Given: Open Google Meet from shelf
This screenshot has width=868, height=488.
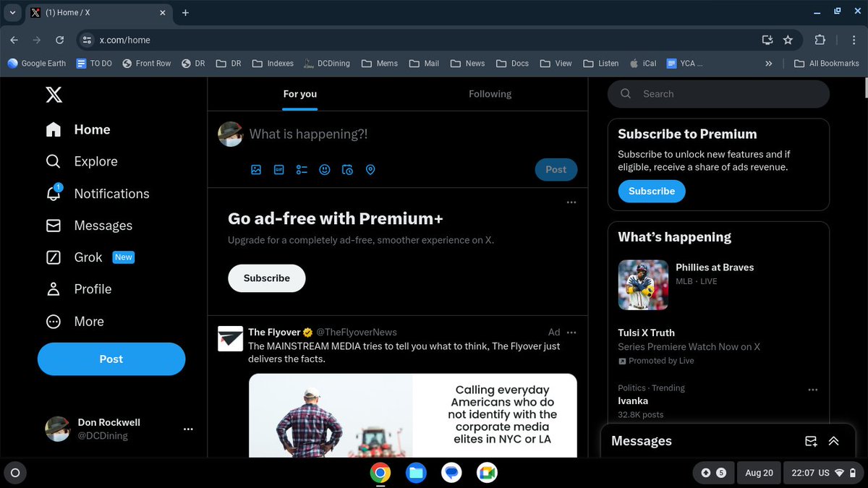Looking at the screenshot, I should pyautogui.click(x=488, y=473).
